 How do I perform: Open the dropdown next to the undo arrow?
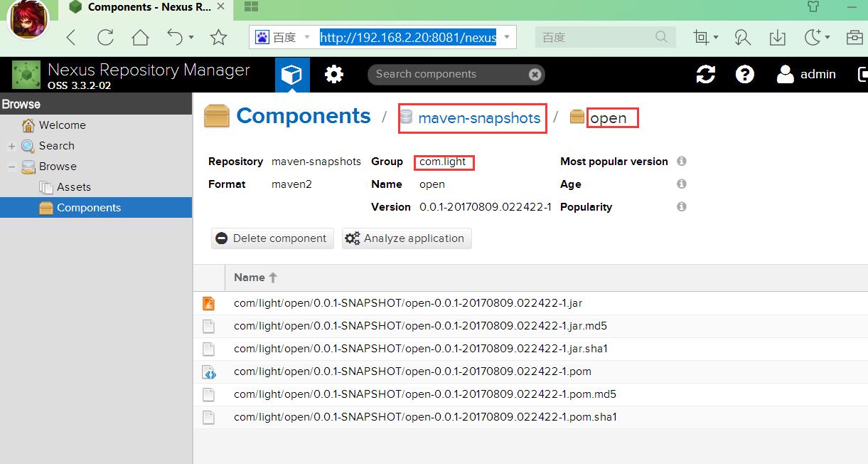click(x=191, y=38)
